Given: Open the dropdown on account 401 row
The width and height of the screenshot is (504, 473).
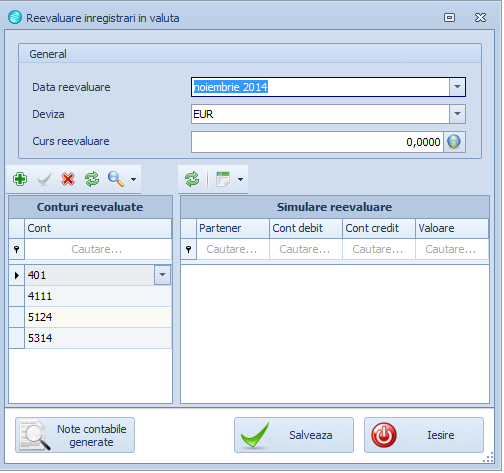Looking at the screenshot, I should point(162,275).
